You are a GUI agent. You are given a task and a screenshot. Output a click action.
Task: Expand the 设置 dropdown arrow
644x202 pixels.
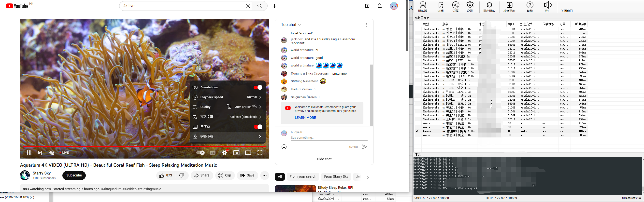pos(477,7)
